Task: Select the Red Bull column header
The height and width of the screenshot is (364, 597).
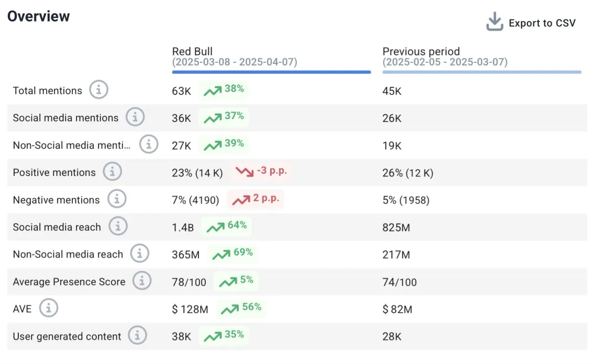Action: point(192,51)
